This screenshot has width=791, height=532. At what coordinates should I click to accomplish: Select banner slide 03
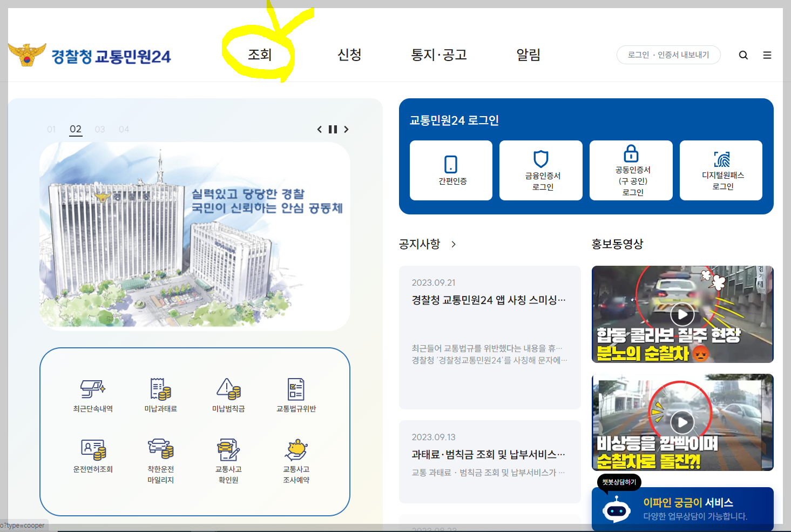pyautogui.click(x=100, y=129)
